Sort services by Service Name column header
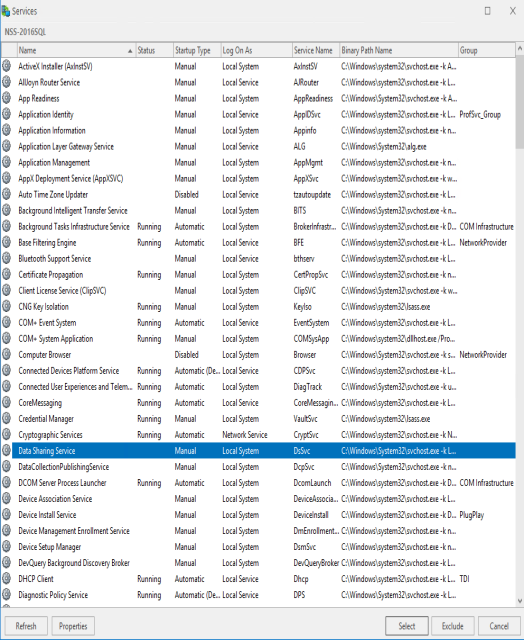 point(315,50)
